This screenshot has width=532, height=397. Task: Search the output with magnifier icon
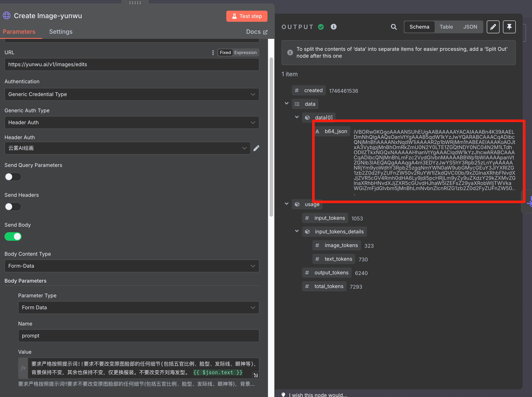coord(393,27)
